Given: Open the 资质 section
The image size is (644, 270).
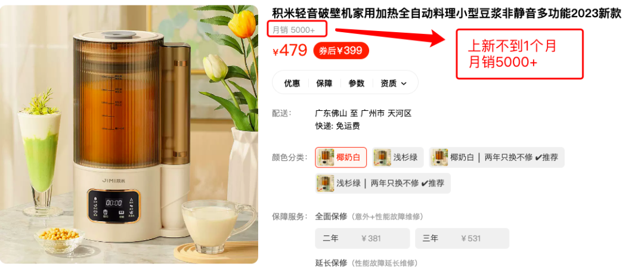Looking at the screenshot, I should click(394, 83).
